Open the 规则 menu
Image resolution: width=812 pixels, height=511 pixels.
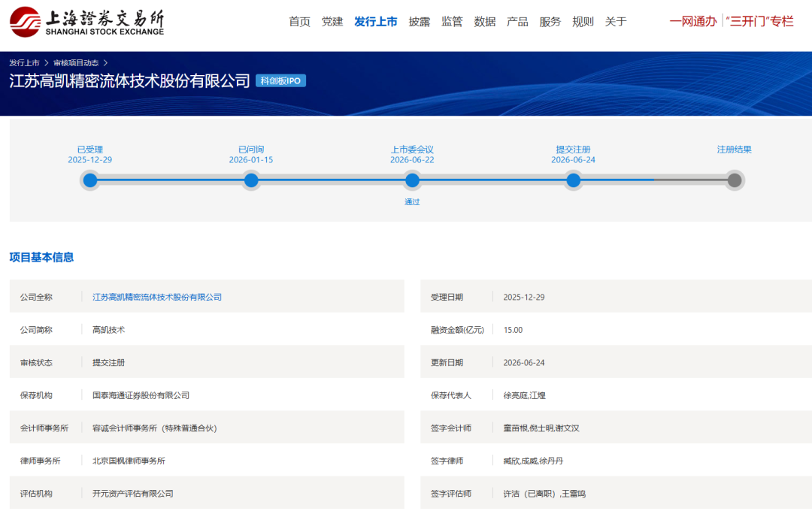(x=583, y=22)
